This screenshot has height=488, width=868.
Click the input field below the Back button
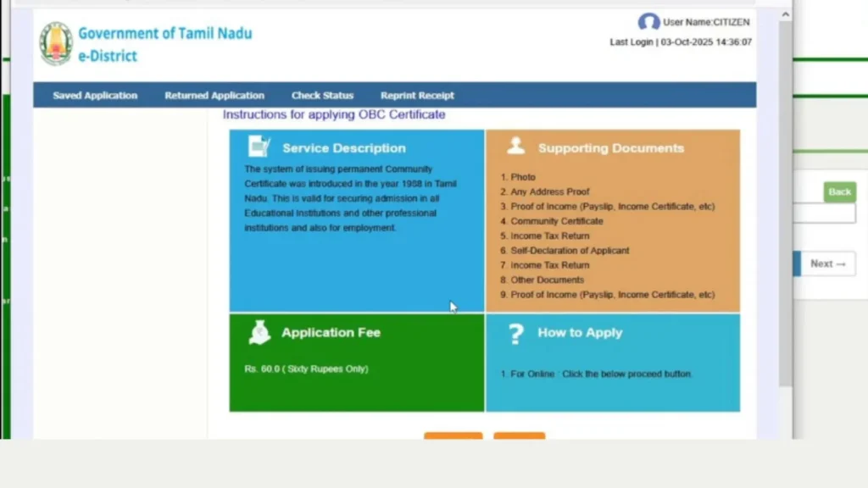coord(824,213)
